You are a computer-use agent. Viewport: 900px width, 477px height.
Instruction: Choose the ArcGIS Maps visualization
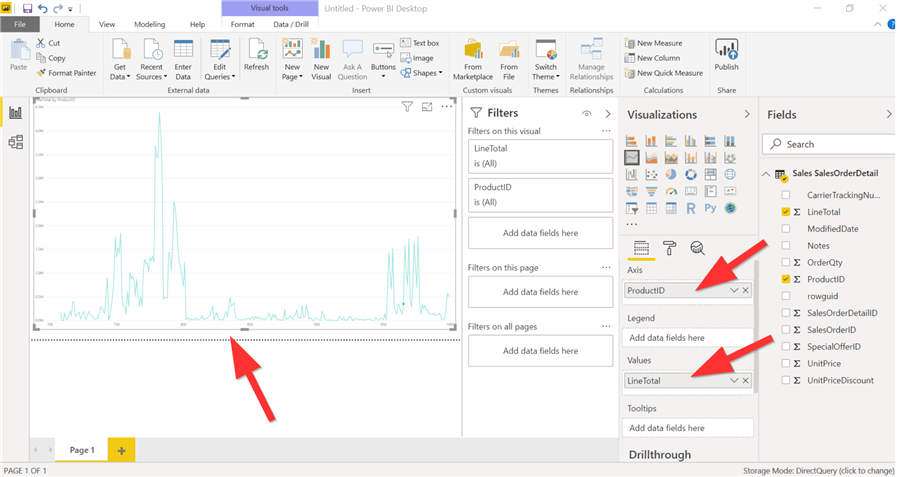(x=730, y=208)
